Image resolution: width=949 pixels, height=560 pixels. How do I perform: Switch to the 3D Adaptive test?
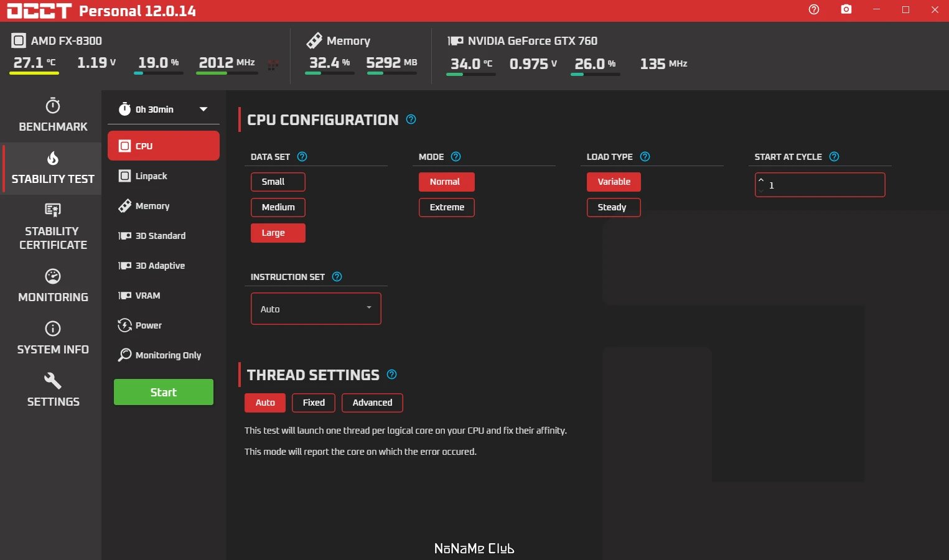164,266
